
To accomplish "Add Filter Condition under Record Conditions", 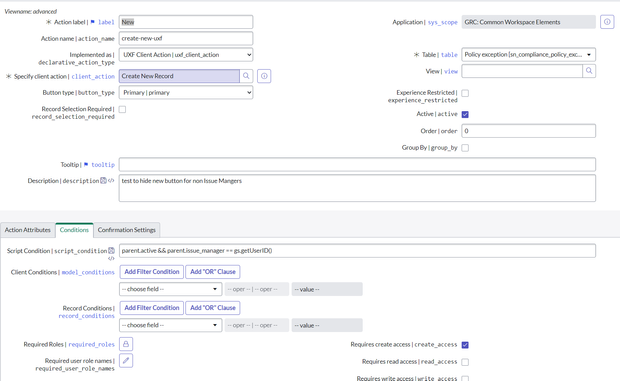I will 152,307.
